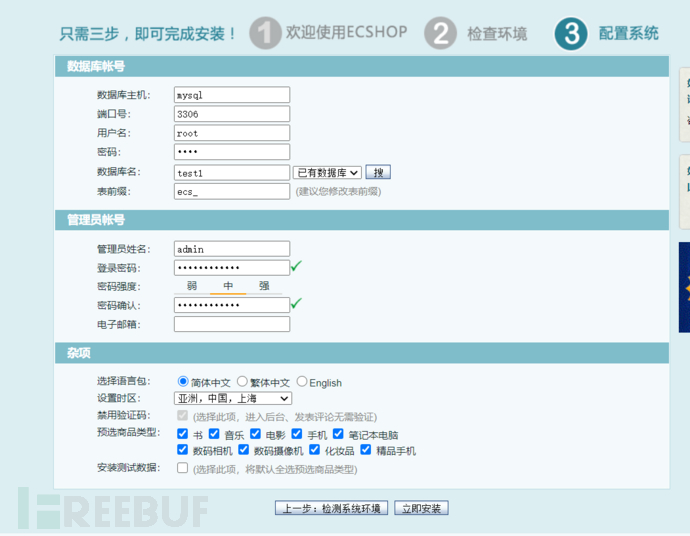The width and height of the screenshot is (690, 536).
Task: Click the step 2 circle icon
Action: [440, 33]
